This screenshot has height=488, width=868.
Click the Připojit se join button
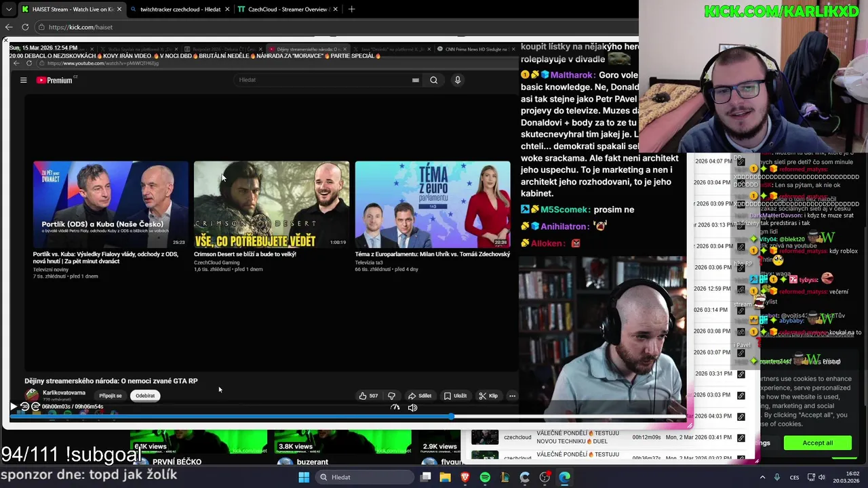click(111, 396)
